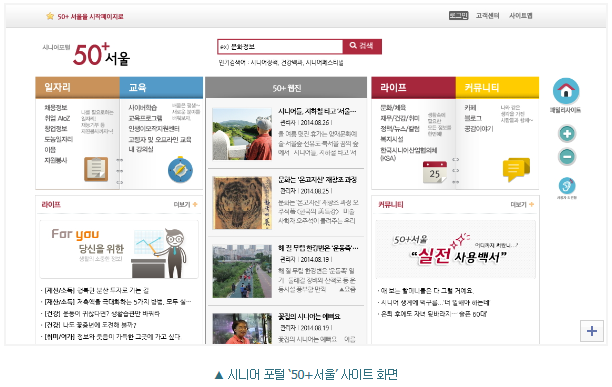Click the plus button at bottom right corner
This screenshot has height=387, width=612.
(592, 331)
